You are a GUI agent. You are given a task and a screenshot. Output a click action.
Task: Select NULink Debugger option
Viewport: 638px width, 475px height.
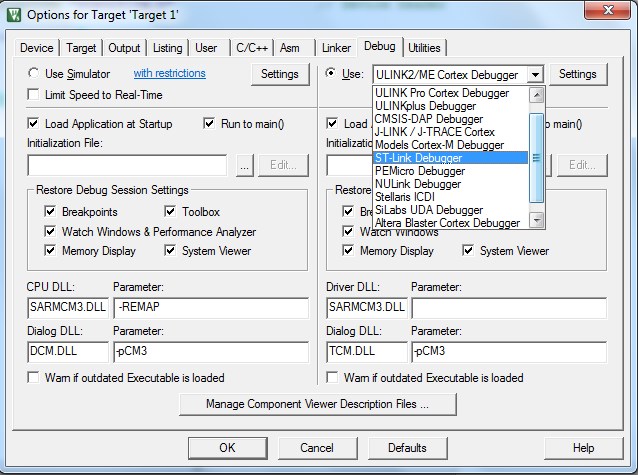pos(450,184)
